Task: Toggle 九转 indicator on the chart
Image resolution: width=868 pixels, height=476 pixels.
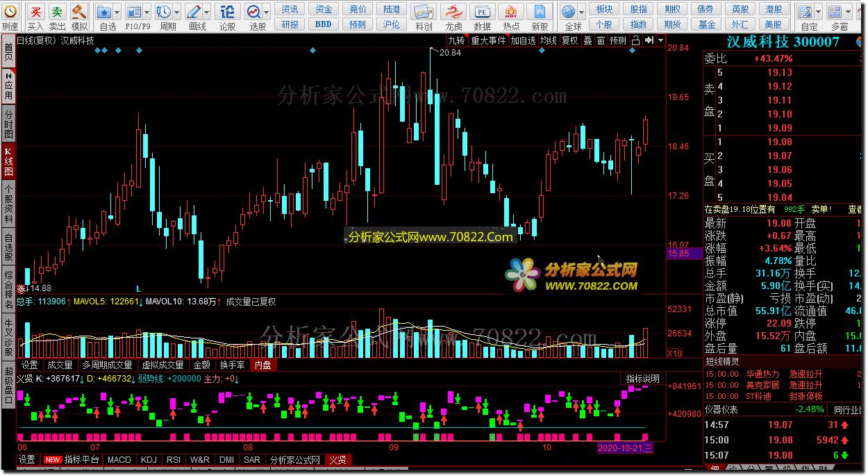Action: [x=456, y=40]
